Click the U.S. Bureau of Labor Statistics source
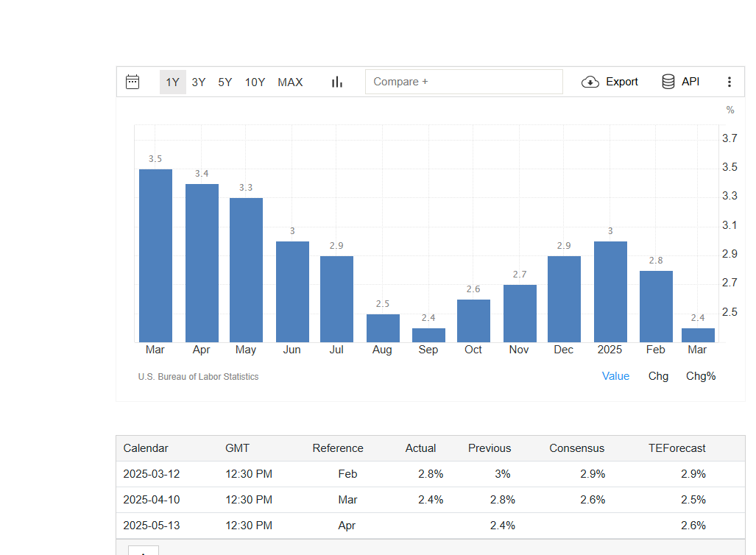Viewport: 756px width, 555px height. (x=198, y=377)
